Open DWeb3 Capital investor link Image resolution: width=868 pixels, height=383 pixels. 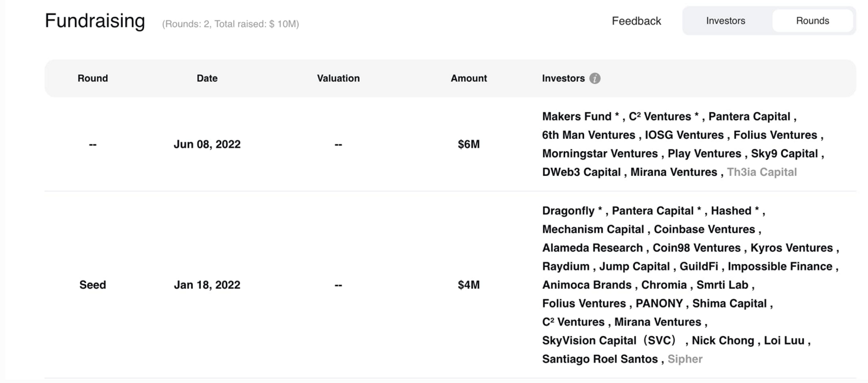tap(581, 172)
